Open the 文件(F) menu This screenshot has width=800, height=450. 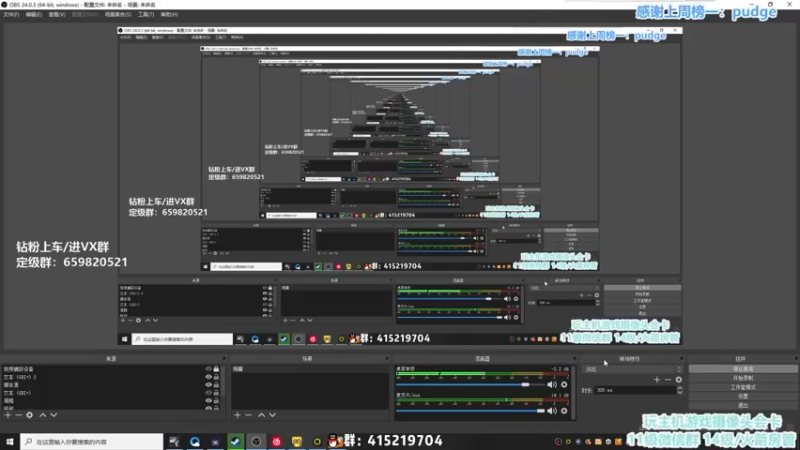pyautogui.click(x=11, y=15)
